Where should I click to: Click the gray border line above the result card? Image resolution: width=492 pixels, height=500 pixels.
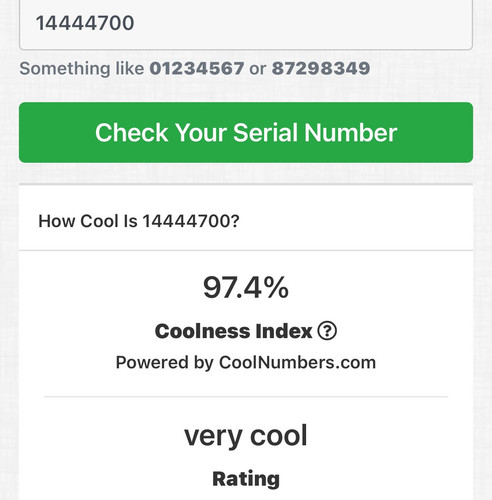pos(246,184)
